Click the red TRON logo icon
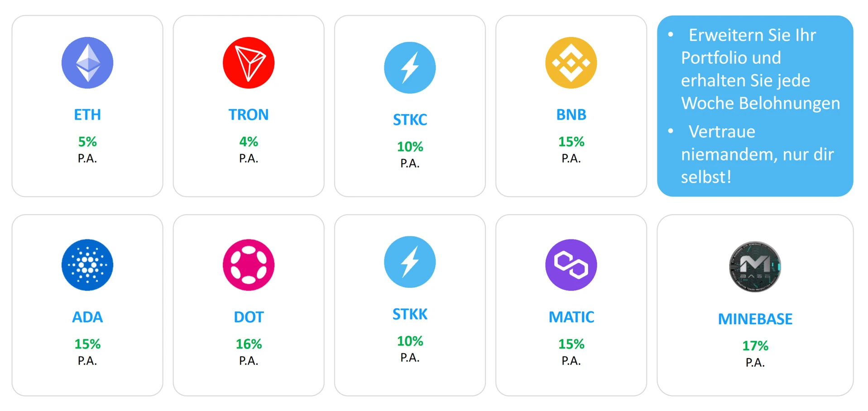 249,63
